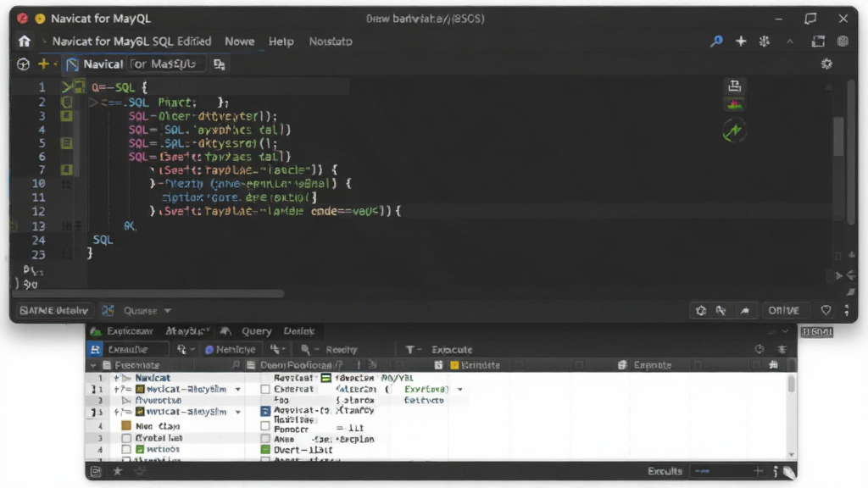
Task: Click the copy icon next to tab field
Action: (220, 64)
